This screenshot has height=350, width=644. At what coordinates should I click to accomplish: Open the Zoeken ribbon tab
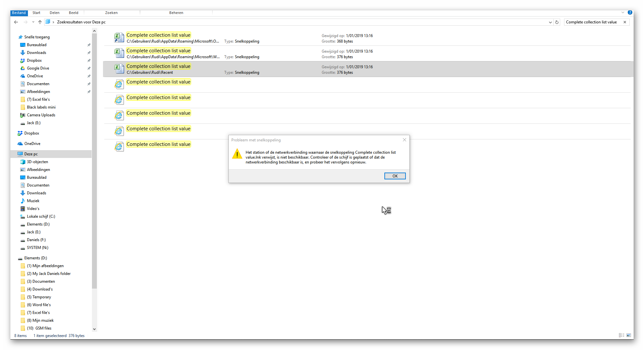point(111,13)
